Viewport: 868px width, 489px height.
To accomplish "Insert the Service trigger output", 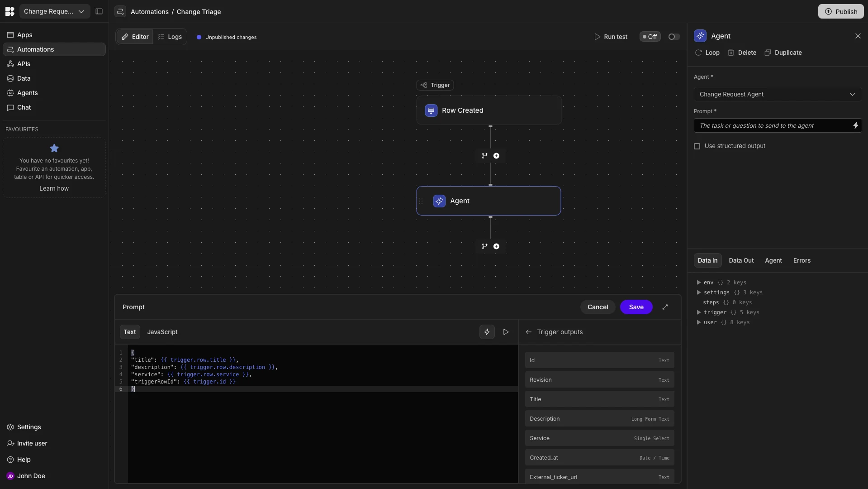I will click(599, 438).
